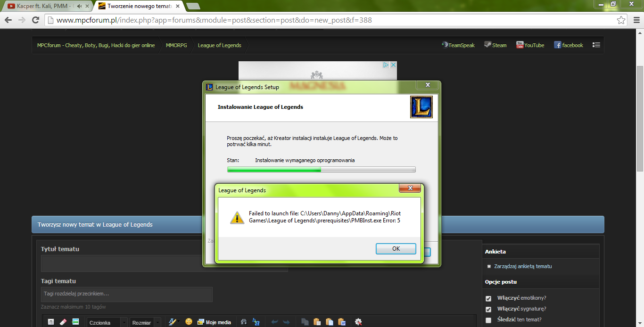Open Moje media

click(214, 322)
